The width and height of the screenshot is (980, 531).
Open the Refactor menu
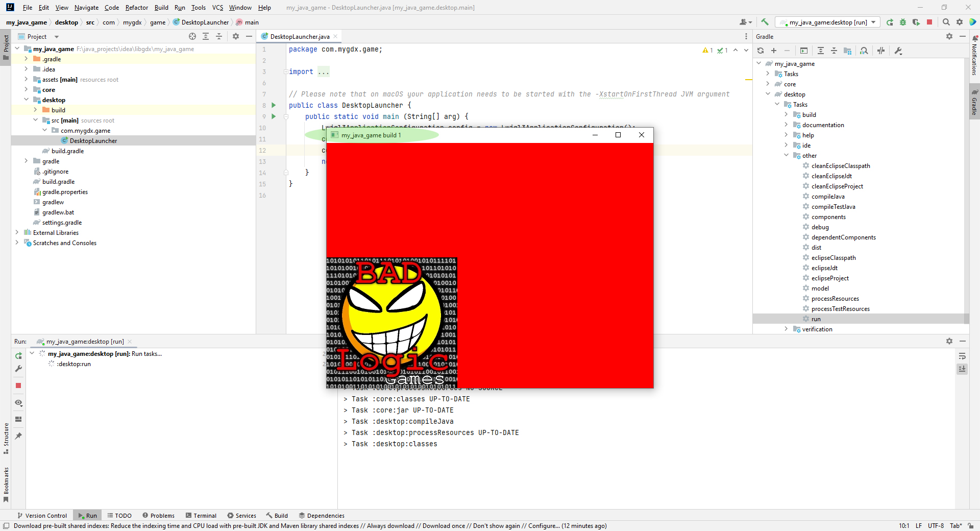point(136,7)
